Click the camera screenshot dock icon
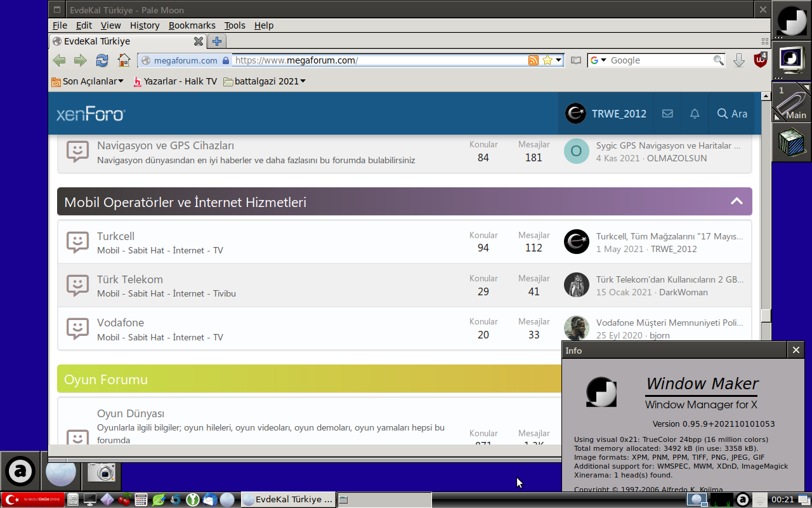 tap(101, 472)
